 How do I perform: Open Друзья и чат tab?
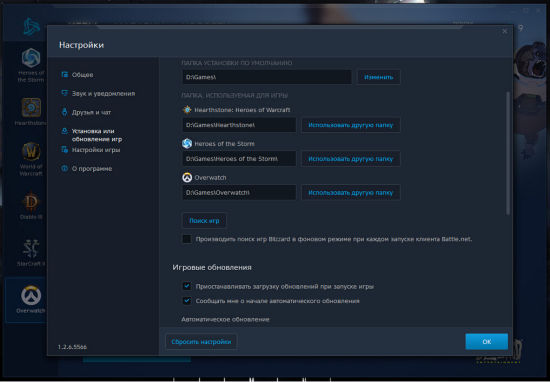coord(91,113)
